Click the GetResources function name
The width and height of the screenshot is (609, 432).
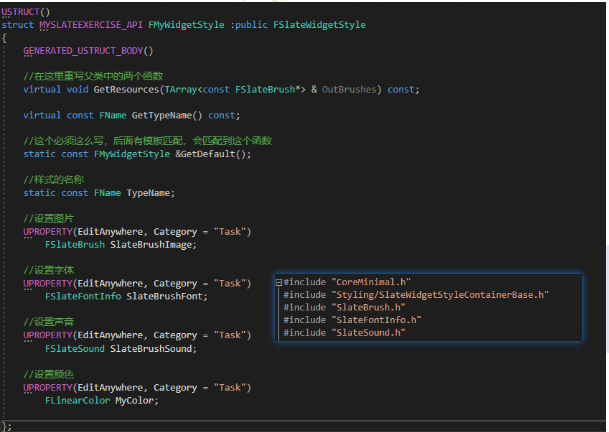pyautogui.click(x=126, y=90)
